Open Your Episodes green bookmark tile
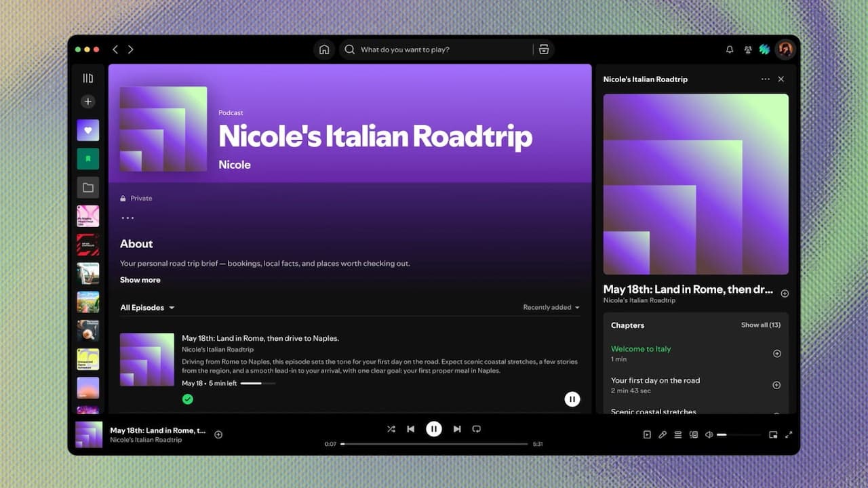This screenshot has height=488, width=868. point(87,159)
